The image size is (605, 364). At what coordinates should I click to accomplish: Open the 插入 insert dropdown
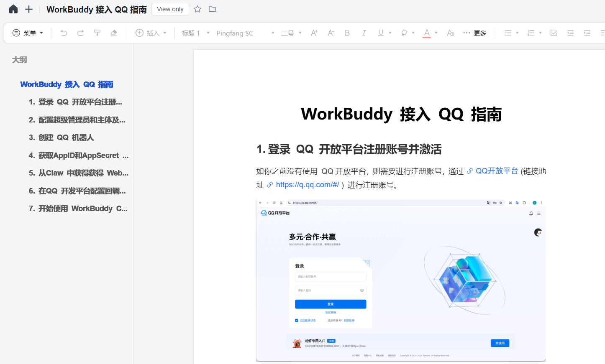coord(151,33)
